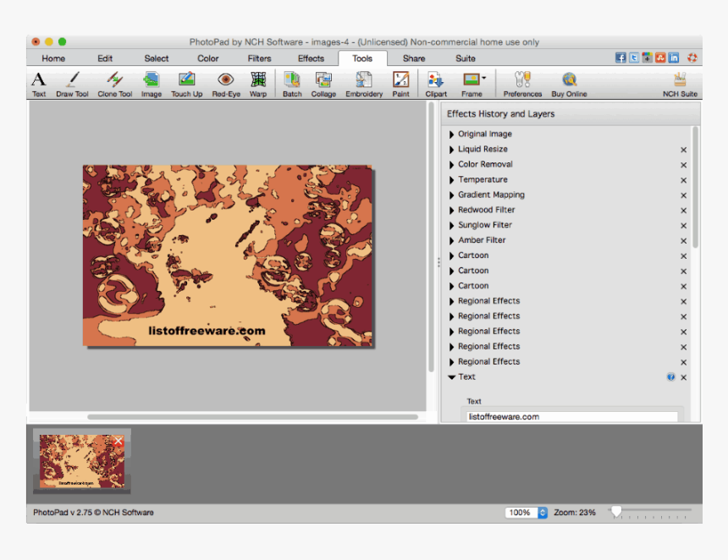This screenshot has width=728, height=560.
Task: Open the Paint tool
Action: (x=400, y=83)
